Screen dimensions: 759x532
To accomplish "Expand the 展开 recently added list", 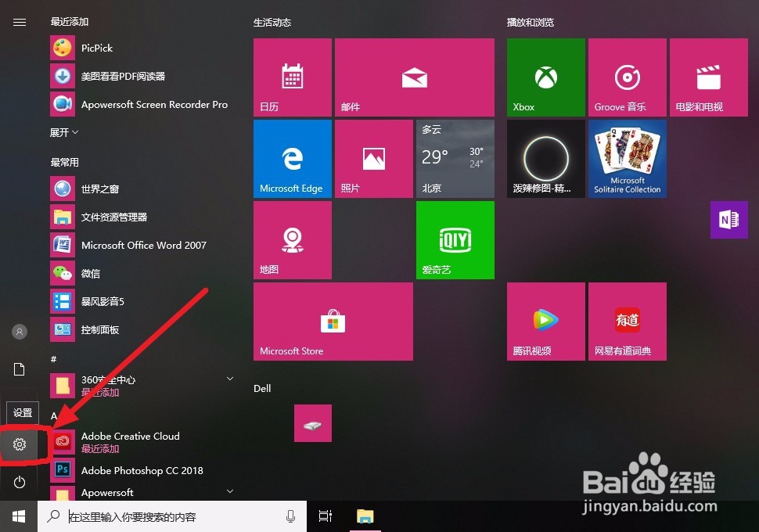I will [64, 132].
